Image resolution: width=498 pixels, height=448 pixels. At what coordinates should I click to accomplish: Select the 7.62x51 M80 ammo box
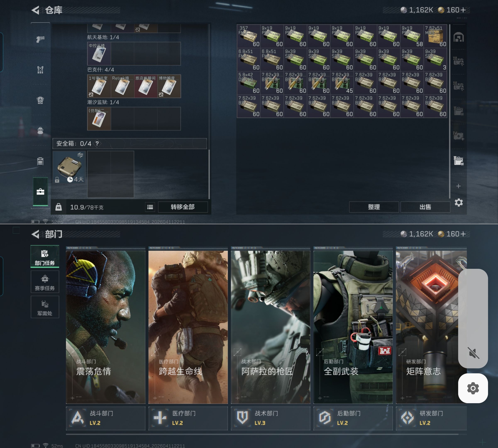pyautogui.click(x=435, y=36)
